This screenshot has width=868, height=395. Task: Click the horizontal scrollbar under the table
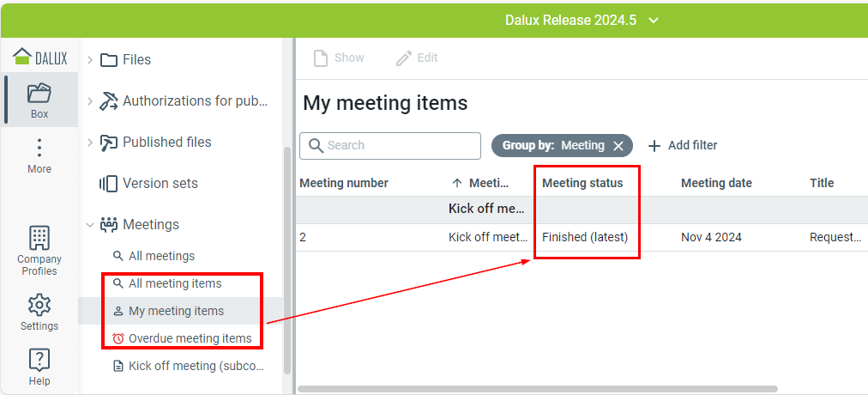pos(538,389)
